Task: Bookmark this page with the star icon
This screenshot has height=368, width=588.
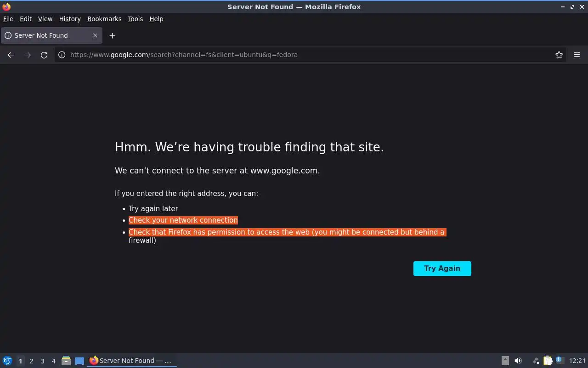Action: (x=559, y=55)
